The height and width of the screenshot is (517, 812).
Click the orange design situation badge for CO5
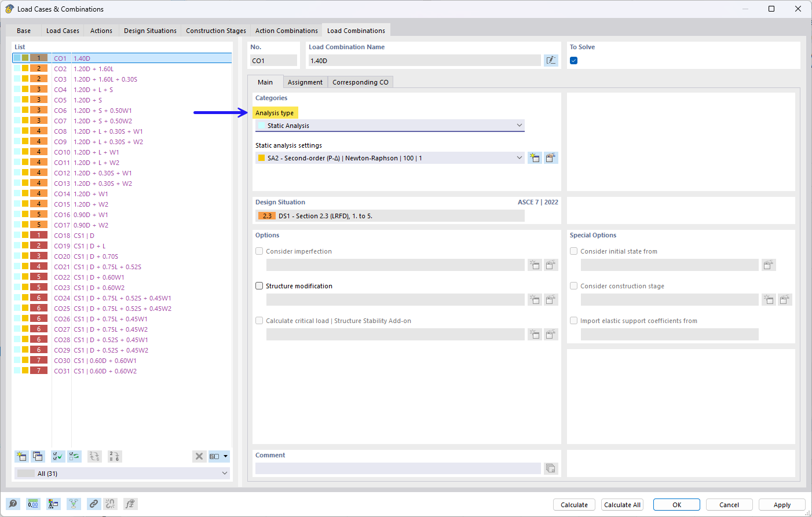pos(39,100)
